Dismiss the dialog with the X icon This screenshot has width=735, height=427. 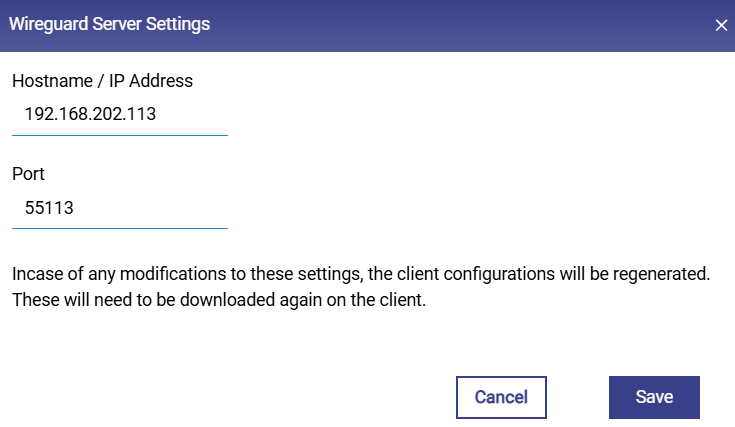[x=721, y=26]
